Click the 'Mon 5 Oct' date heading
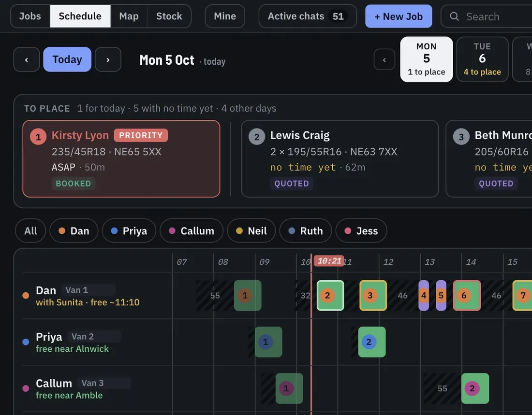532x415 pixels. click(x=167, y=60)
